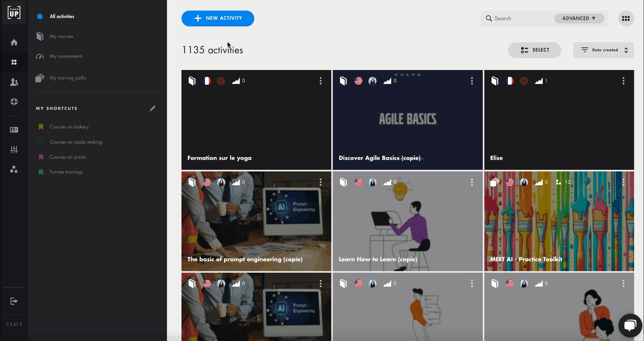
Task: Open the sliders settings sidebar icon
Action: 14,149
